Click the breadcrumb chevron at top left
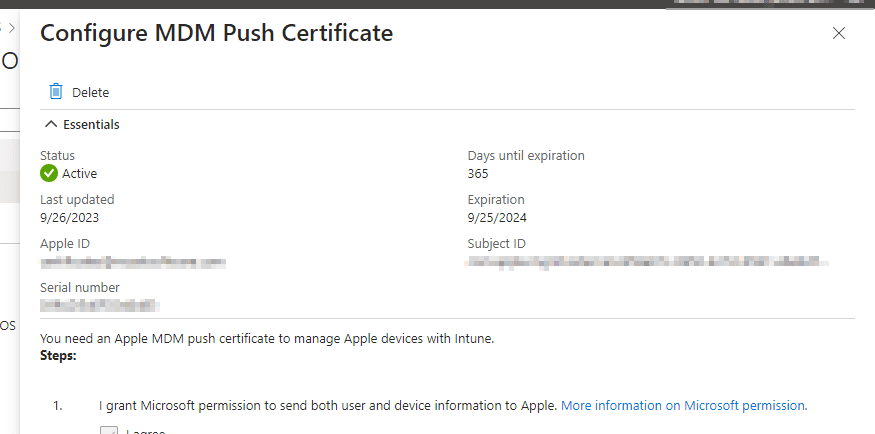 [x=12, y=28]
